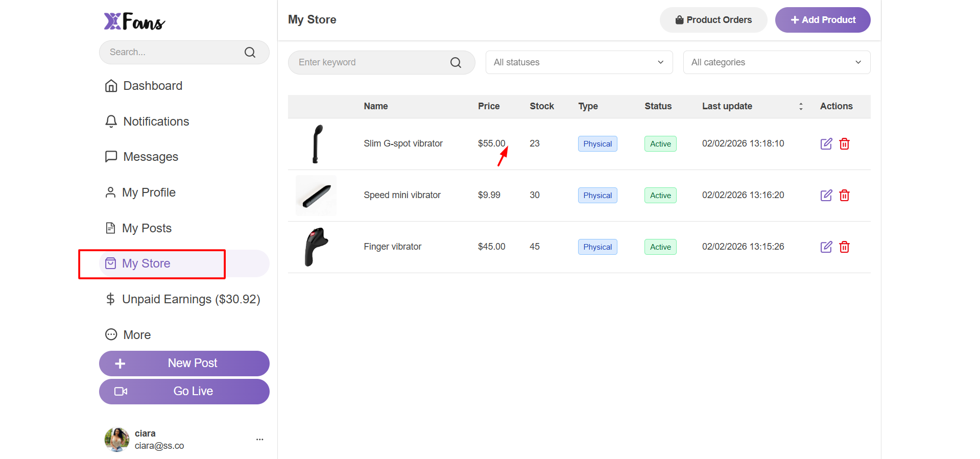Open Product Orders

click(713, 20)
